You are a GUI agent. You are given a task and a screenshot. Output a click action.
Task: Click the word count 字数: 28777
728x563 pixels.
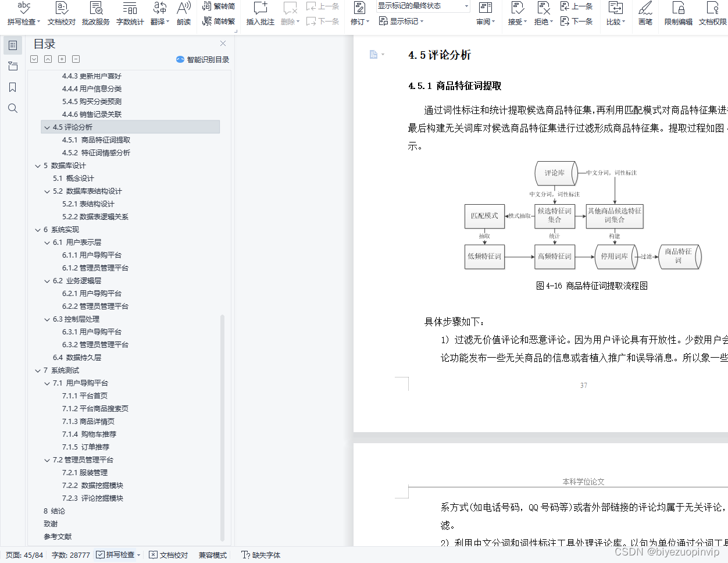click(71, 555)
